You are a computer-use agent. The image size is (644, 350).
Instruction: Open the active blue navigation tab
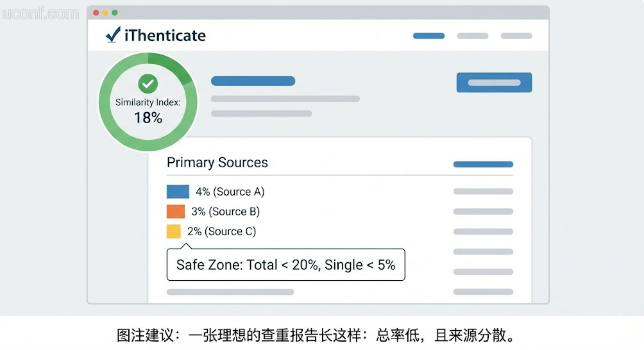coord(428,36)
